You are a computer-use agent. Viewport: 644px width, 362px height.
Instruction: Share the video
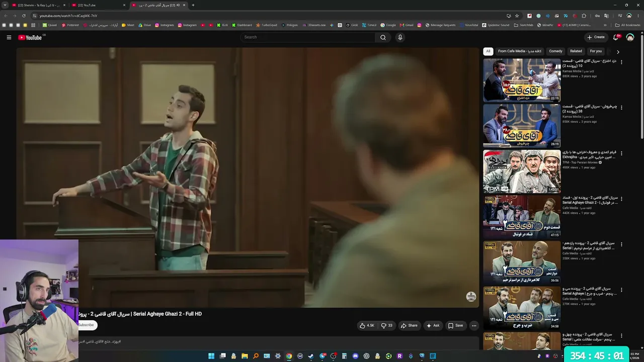(x=409, y=325)
